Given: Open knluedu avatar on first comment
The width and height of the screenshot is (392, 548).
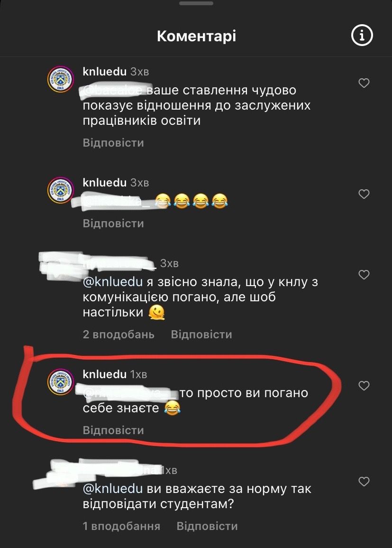Looking at the screenshot, I should coord(61,79).
